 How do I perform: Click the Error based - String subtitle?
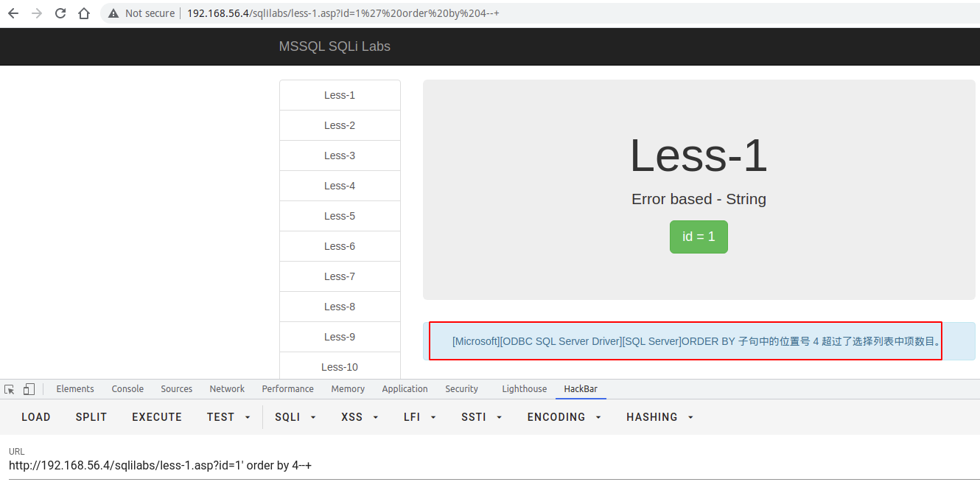(x=699, y=199)
